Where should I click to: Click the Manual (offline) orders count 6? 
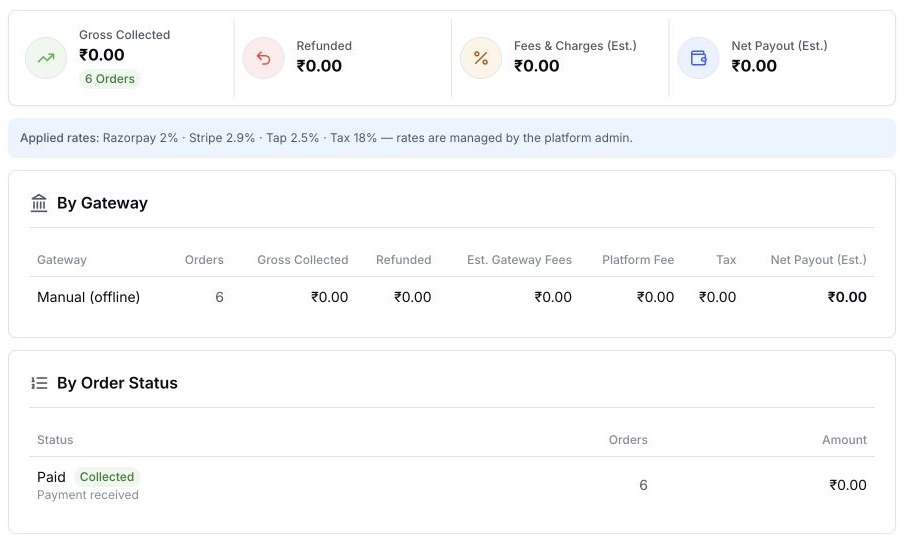click(x=219, y=297)
